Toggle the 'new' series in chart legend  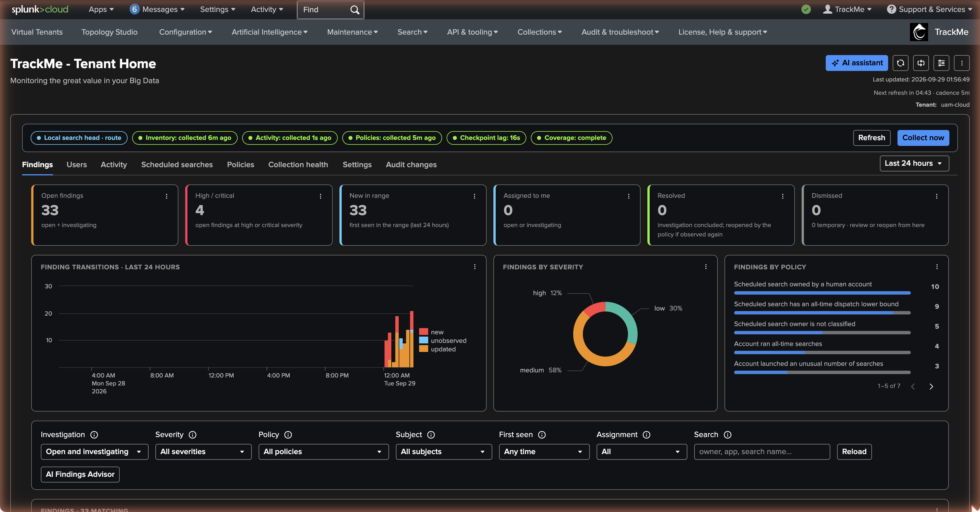coord(431,332)
